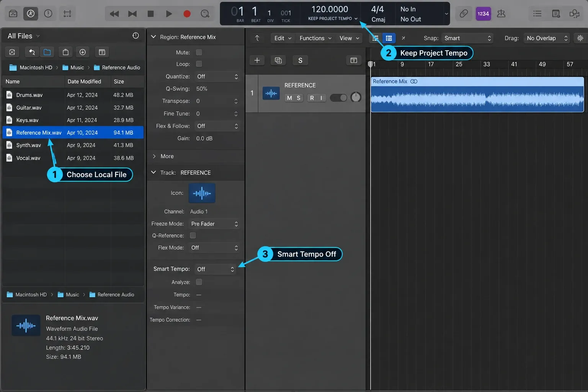Click the volume knob on the REFERENCE track
Screen dimensions: 588x392
click(x=356, y=97)
